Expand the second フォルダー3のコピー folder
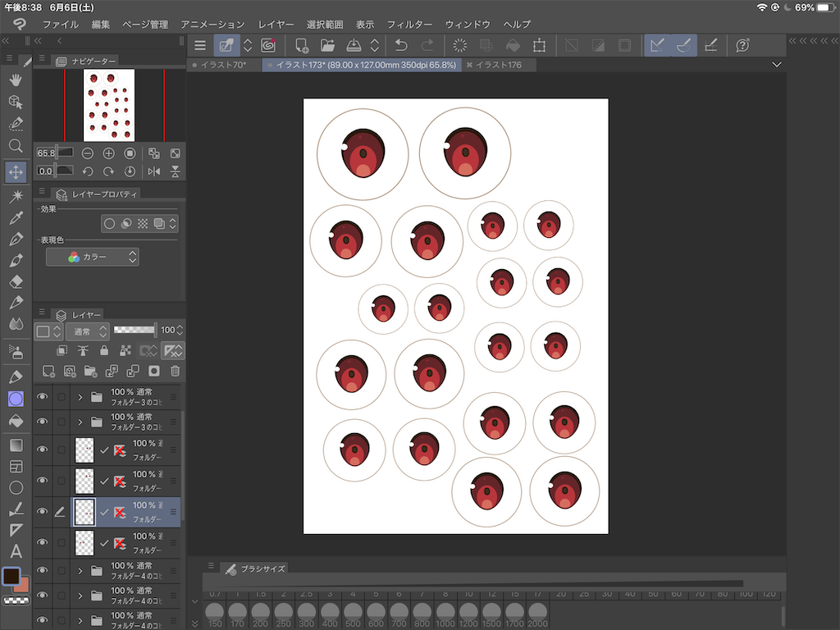Viewport: 840px width, 630px height. [x=80, y=422]
